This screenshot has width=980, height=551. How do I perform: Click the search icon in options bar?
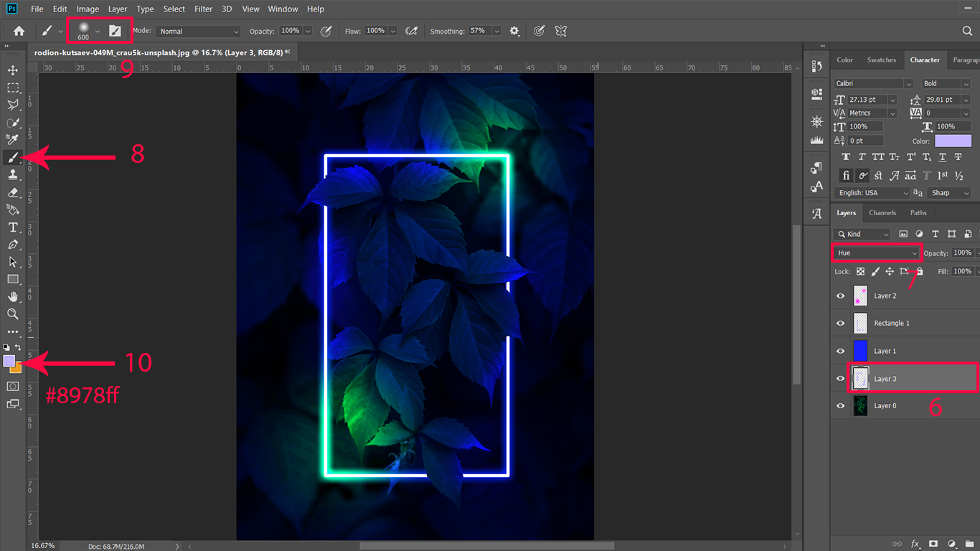(967, 31)
